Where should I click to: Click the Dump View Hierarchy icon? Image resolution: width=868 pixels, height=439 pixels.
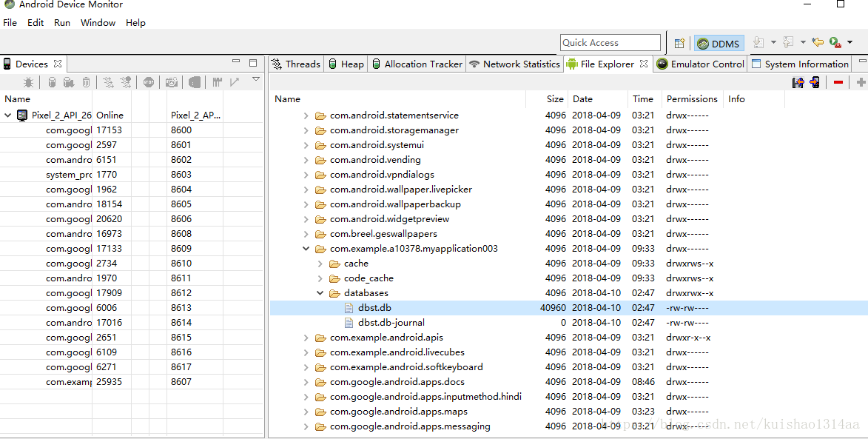(x=194, y=82)
